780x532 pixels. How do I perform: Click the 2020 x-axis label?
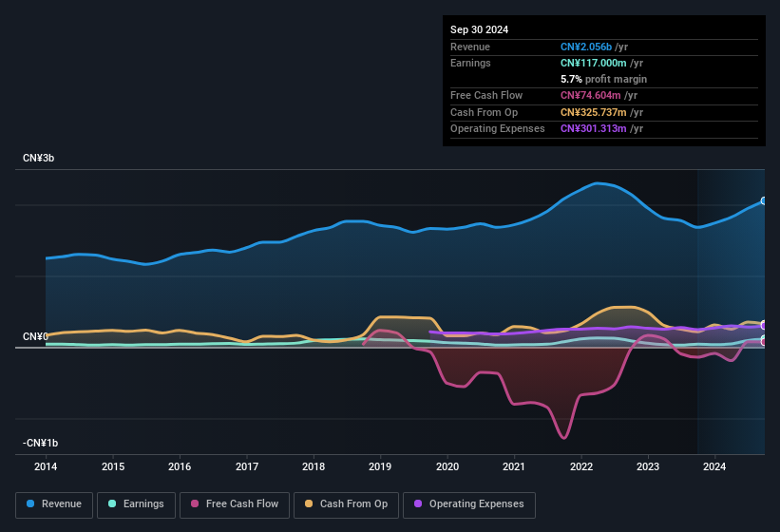[447, 466]
